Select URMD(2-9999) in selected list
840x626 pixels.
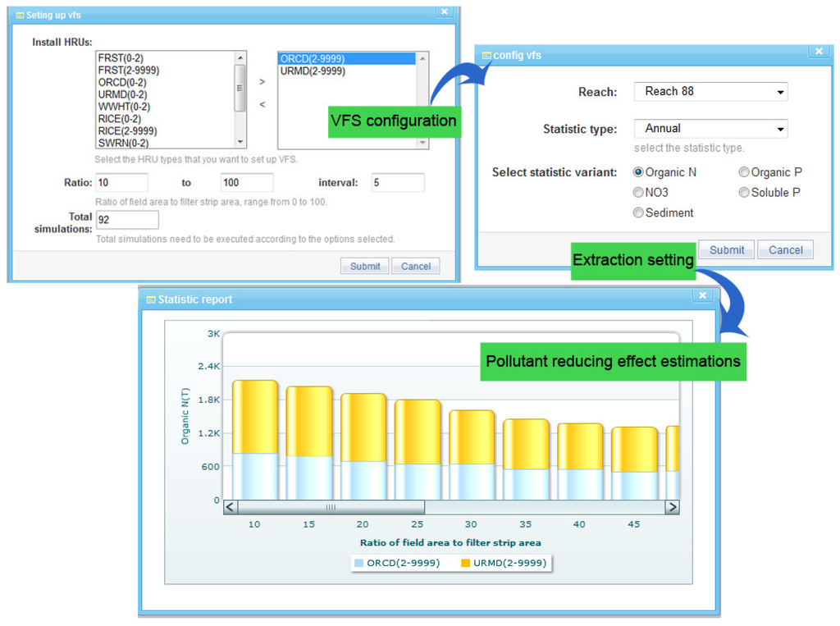click(313, 71)
